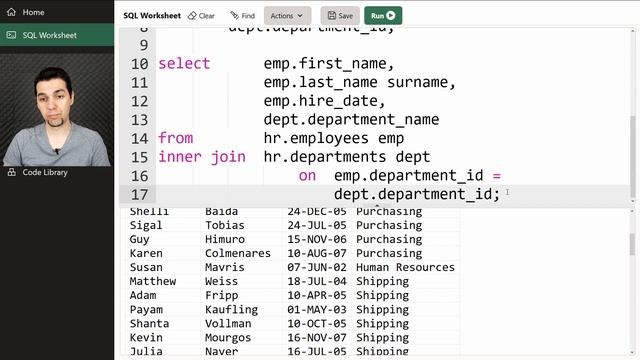Click the '10-AUG-07' date cell
The width and height of the screenshot is (640, 360).
[317, 253]
